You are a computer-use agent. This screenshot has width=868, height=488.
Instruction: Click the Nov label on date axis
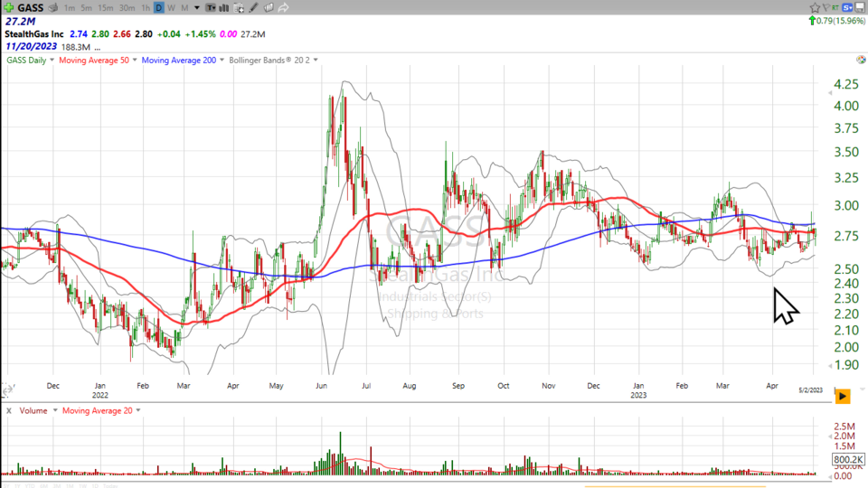click(x=549, y=386)
